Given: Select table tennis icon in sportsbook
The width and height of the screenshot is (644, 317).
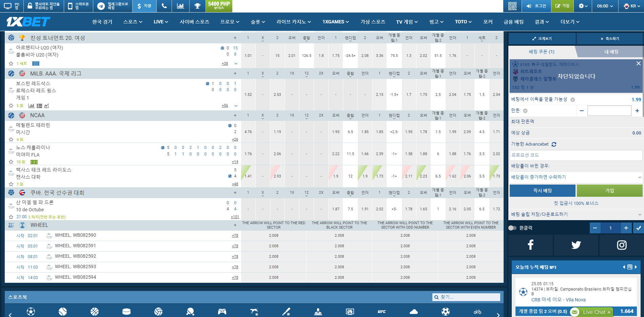Looking at the screenshot, I should click(190, 312).
